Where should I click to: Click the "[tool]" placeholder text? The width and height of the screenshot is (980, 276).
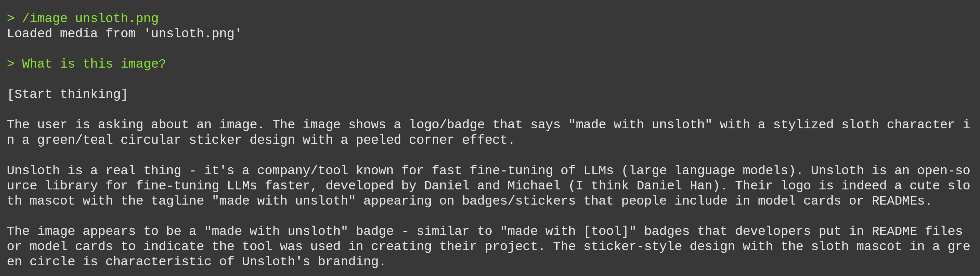click(606, 231)
